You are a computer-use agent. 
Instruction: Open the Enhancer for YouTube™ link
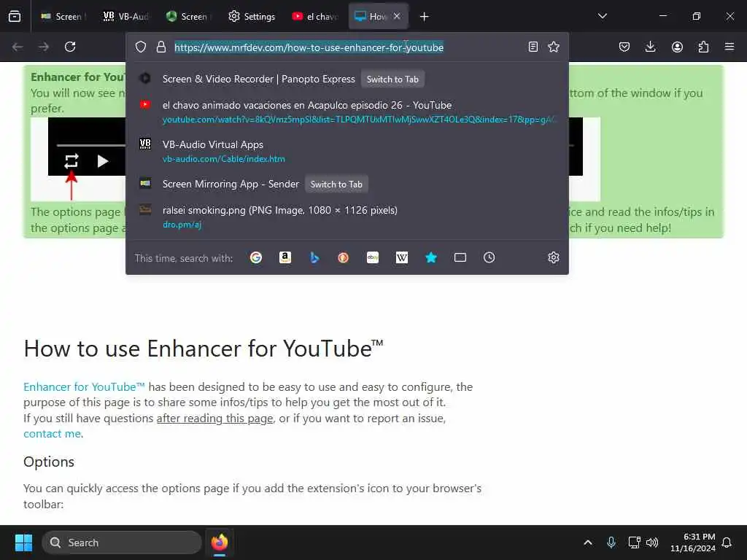tap(84, 386)
